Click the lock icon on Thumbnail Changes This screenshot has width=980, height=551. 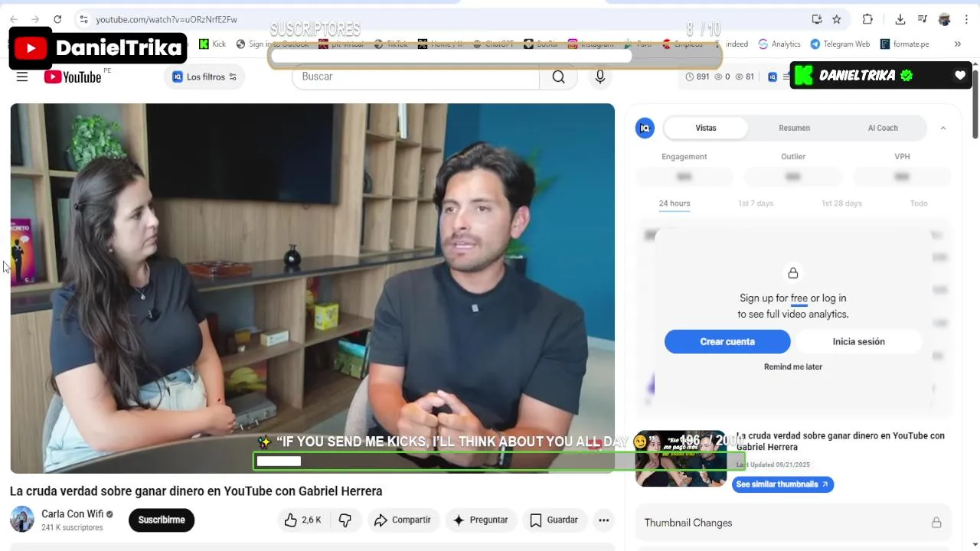936,523
